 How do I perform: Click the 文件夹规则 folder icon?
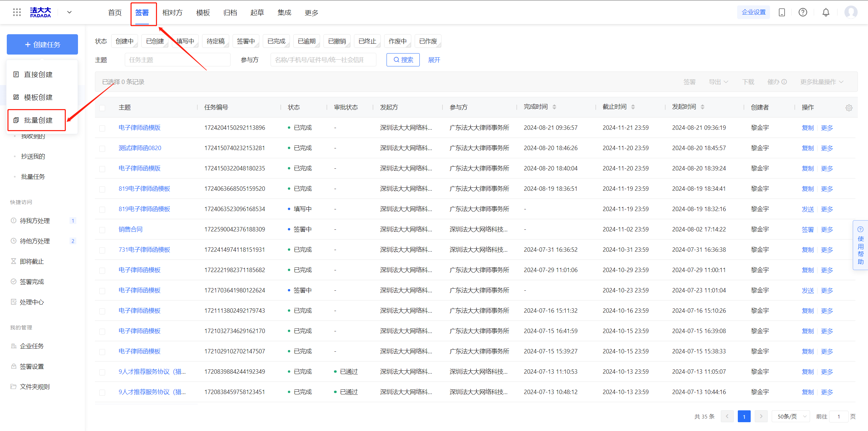[x=14, y=387]
